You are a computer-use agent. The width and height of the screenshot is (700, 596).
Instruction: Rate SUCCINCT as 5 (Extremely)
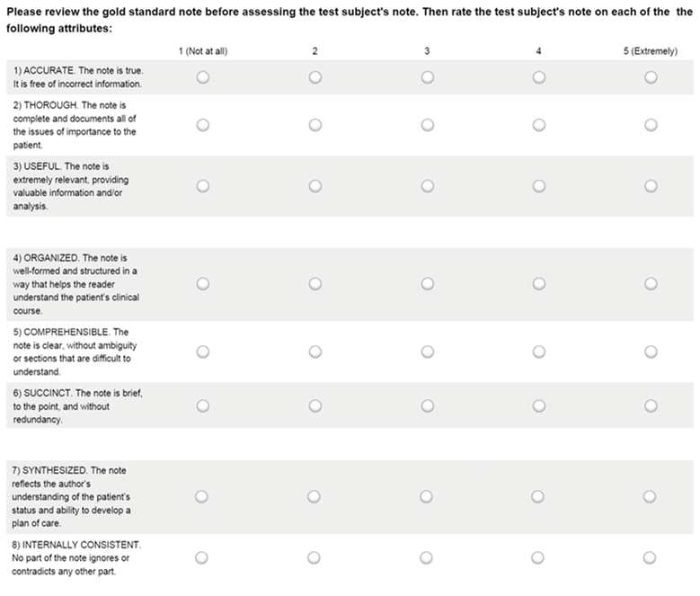[x=651, y=405]
